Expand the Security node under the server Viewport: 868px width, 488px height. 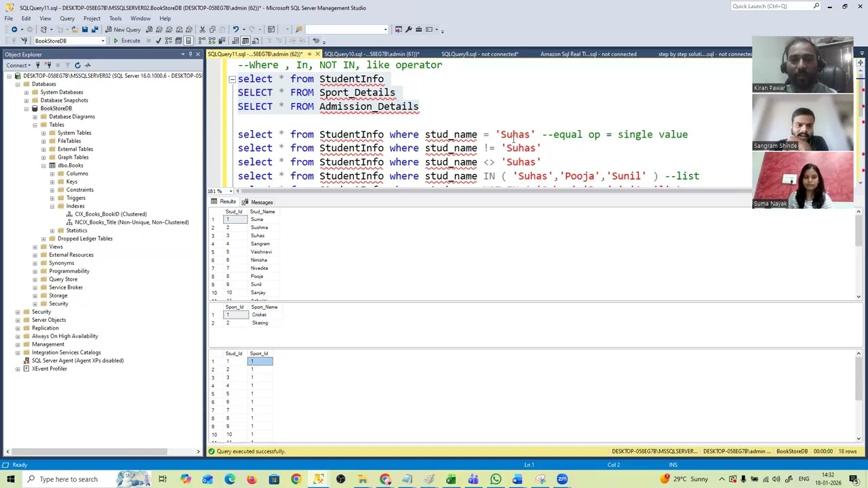pyautogui.click(x=18, y=312)
